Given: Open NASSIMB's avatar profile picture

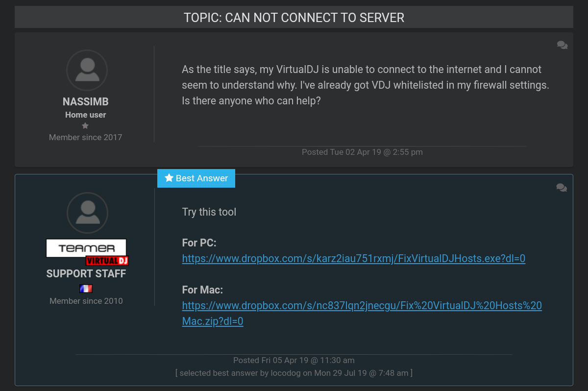Looking at the screenshot, I should tap(87, 70).
